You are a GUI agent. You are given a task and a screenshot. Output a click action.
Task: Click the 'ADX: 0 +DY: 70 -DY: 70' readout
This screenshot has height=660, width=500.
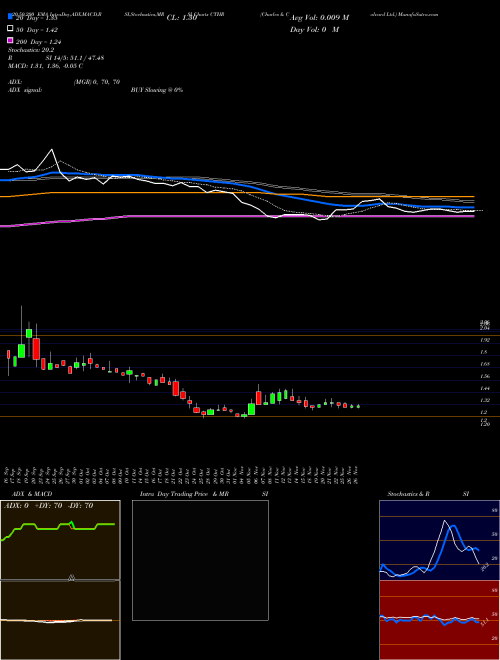point(48,506)
